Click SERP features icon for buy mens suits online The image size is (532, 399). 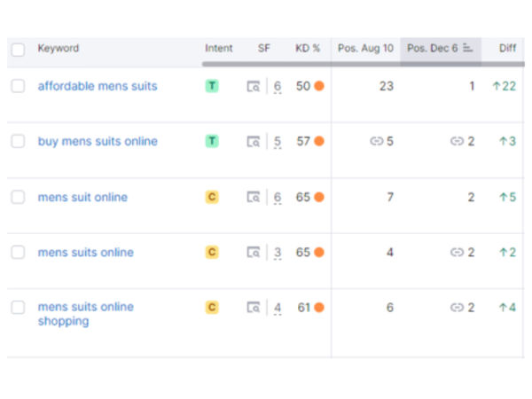(254, 142)
